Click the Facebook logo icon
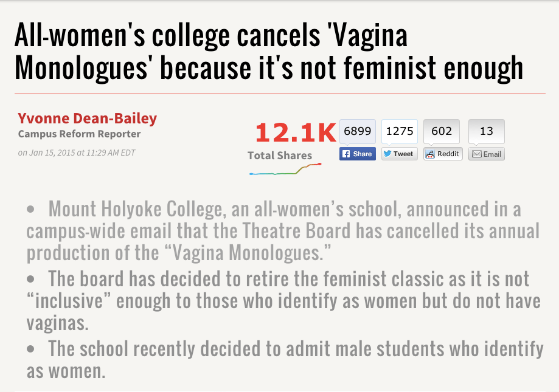 click(346, 154)
